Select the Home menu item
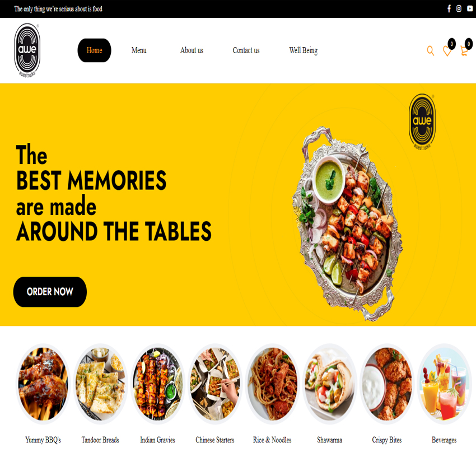 94,50
